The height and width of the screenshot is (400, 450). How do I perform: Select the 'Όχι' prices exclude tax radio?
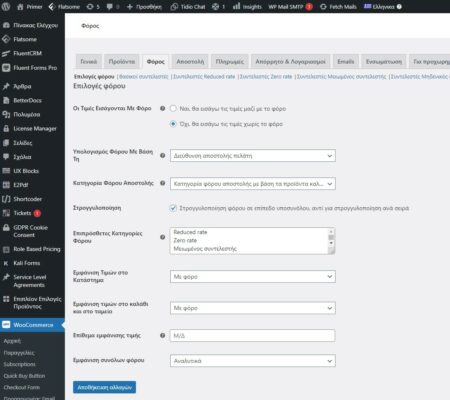pos(173,124)
